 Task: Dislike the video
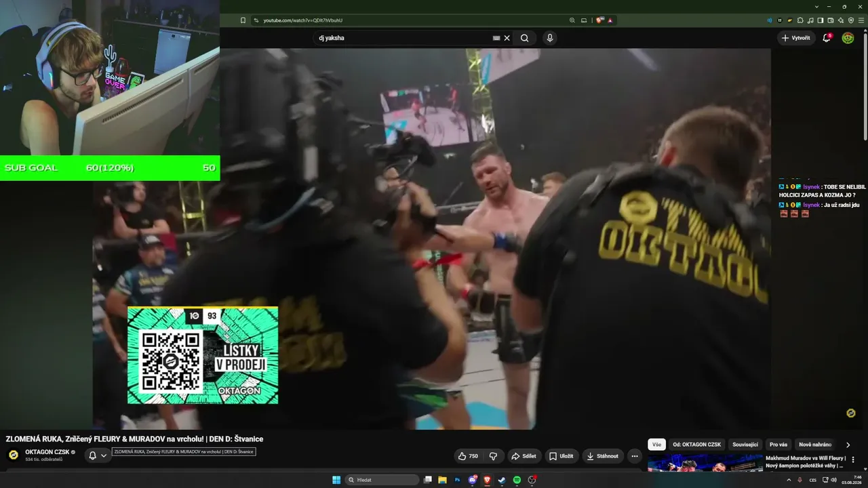[x=494, y=456]
